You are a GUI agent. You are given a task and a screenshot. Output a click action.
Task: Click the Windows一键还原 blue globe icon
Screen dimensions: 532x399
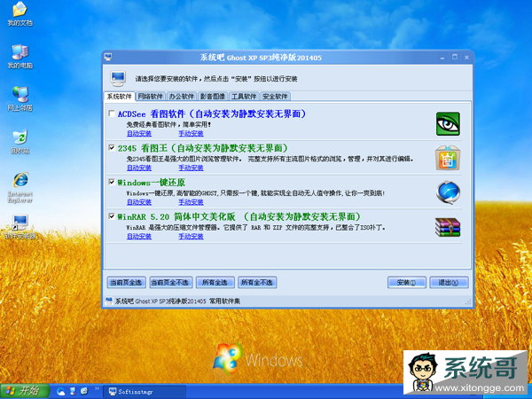pos(448,192)
